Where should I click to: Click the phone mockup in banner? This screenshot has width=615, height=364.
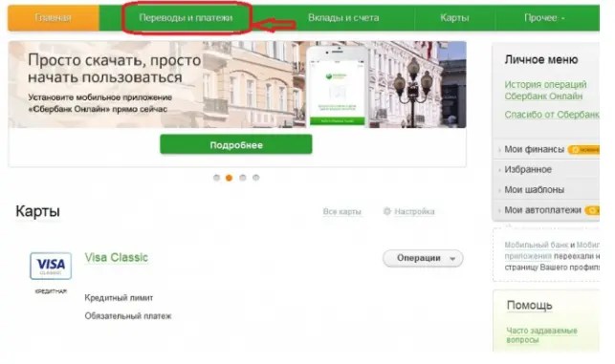(338, 87)
